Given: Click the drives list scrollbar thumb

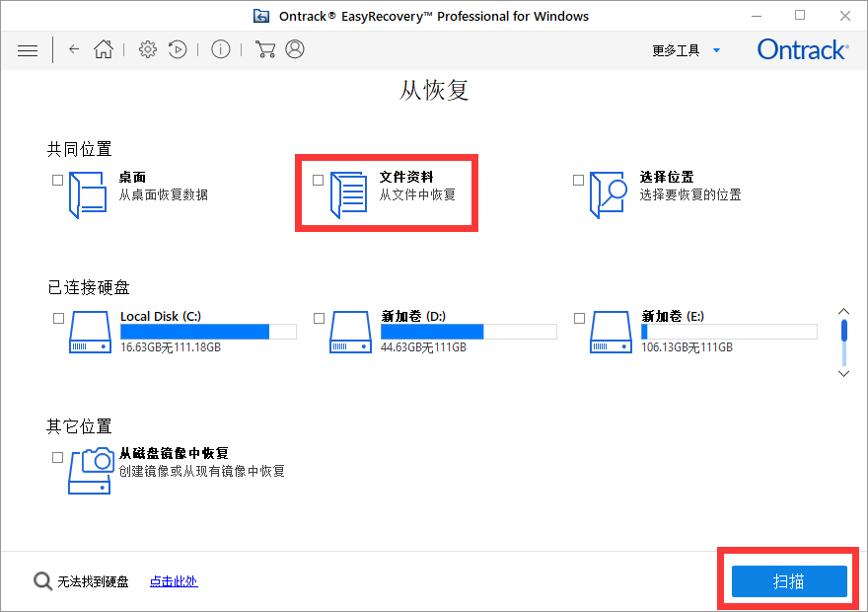Looking at the screenshot, I should pyautogui.click(x=844, y=331).
